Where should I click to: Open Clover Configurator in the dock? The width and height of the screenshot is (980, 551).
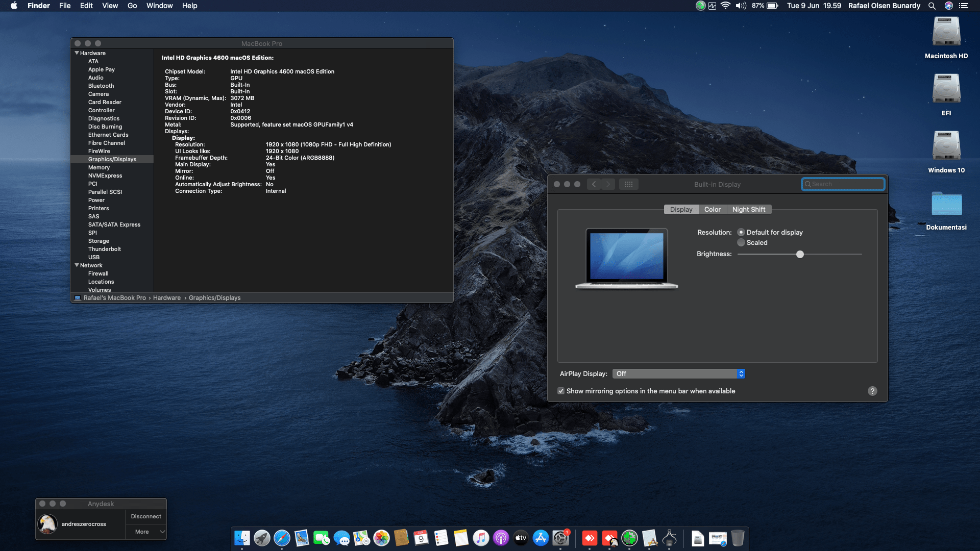pos(629,538)
